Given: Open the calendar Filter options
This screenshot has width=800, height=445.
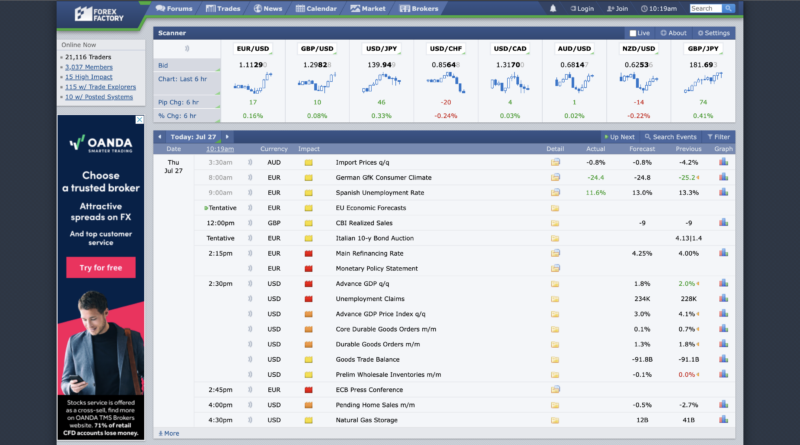Looking at the screenshot, I should 718,136.
